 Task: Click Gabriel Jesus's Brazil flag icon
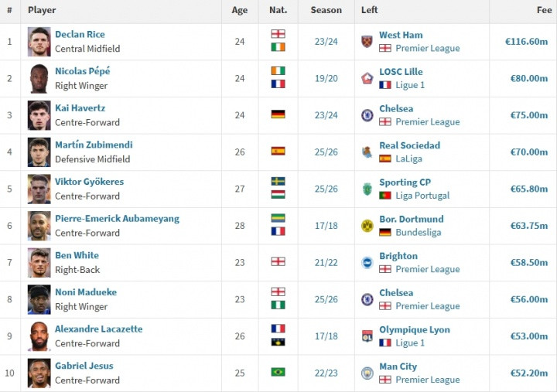coord(278,372)
